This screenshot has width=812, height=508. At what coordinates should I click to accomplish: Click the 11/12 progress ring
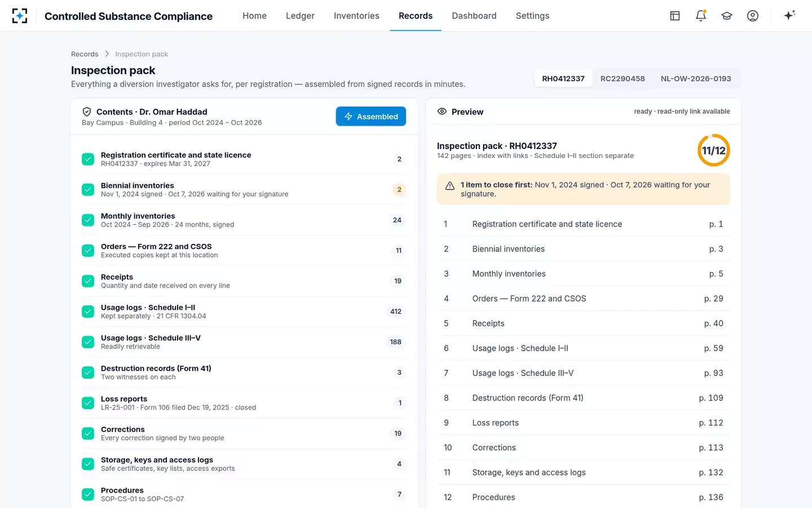(x=714, y=150)
